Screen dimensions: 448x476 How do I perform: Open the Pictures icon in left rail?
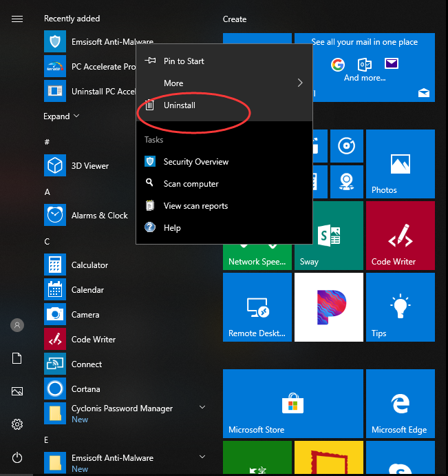click(x=17, y=391)
